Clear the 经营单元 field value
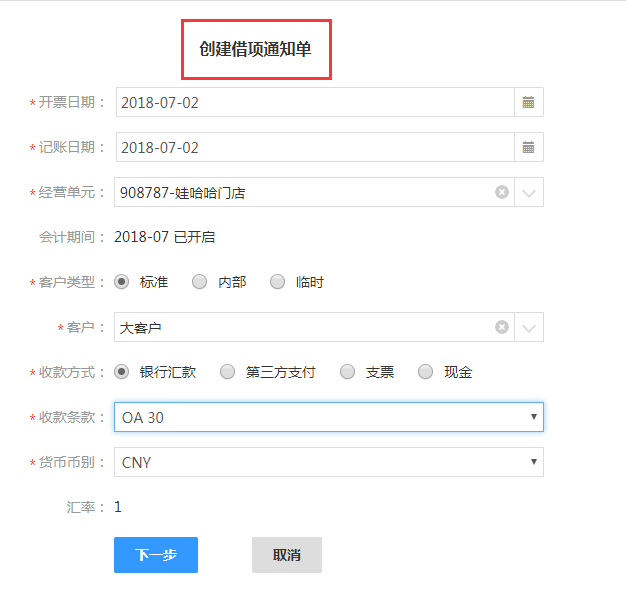The image size is (626, 603). click(x=502, y=192)
